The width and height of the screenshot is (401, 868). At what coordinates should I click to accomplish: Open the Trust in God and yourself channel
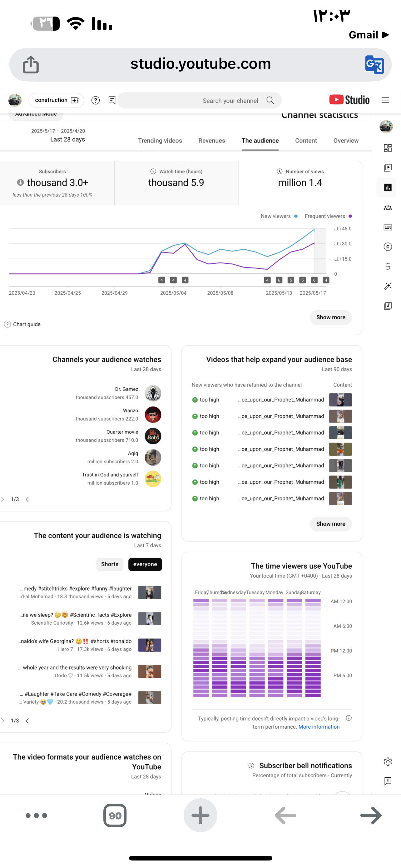coord(121,479)
